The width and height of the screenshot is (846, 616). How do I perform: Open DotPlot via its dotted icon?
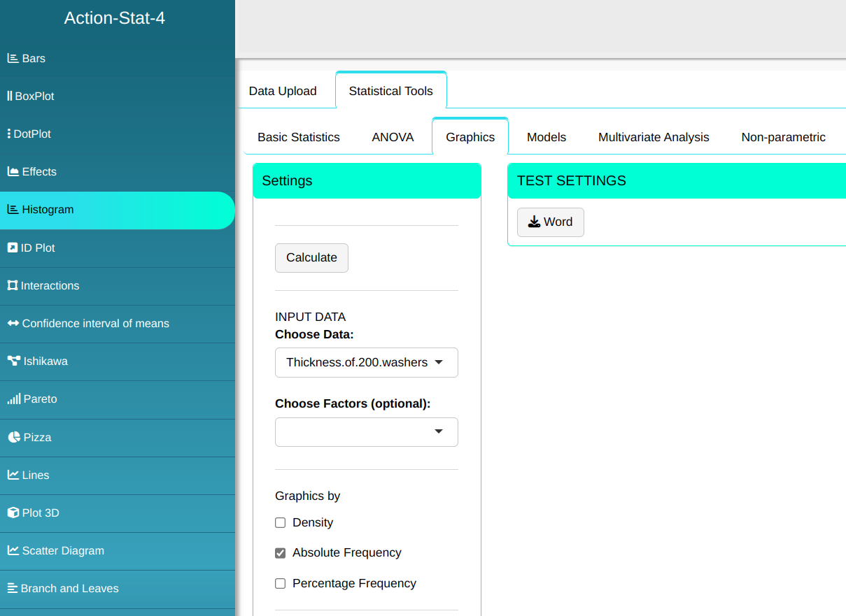pyautogui.click(x=9, y=134)
